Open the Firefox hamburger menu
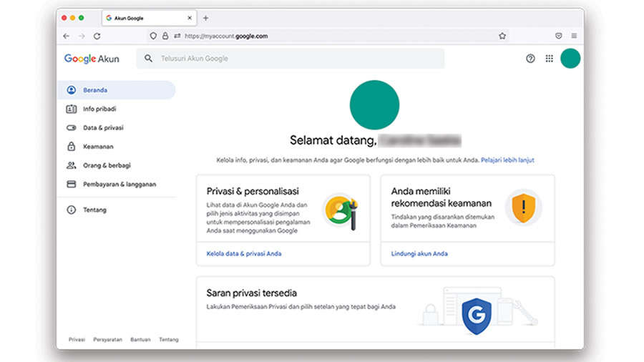This screenshot has width=644, height=362. (574, 36)
